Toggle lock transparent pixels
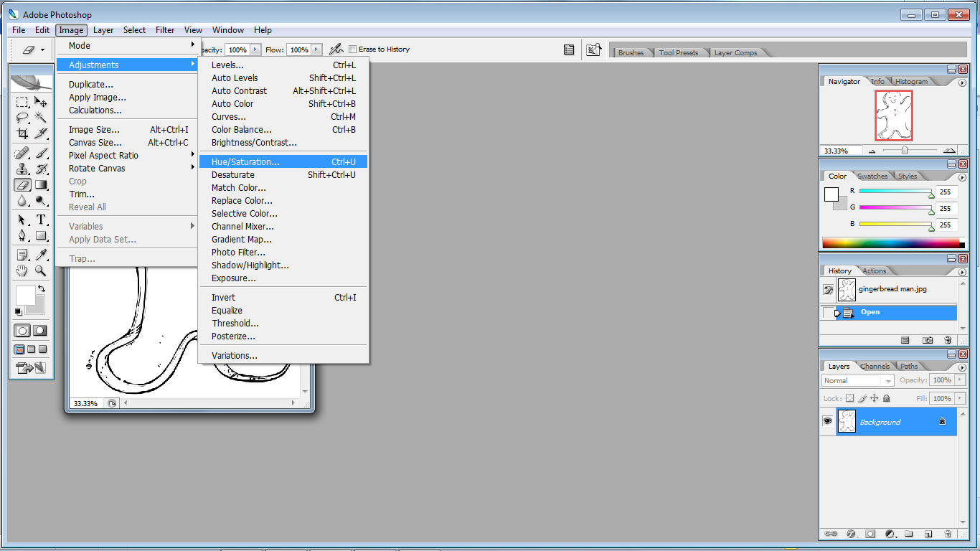 click(x=850, y=398)
